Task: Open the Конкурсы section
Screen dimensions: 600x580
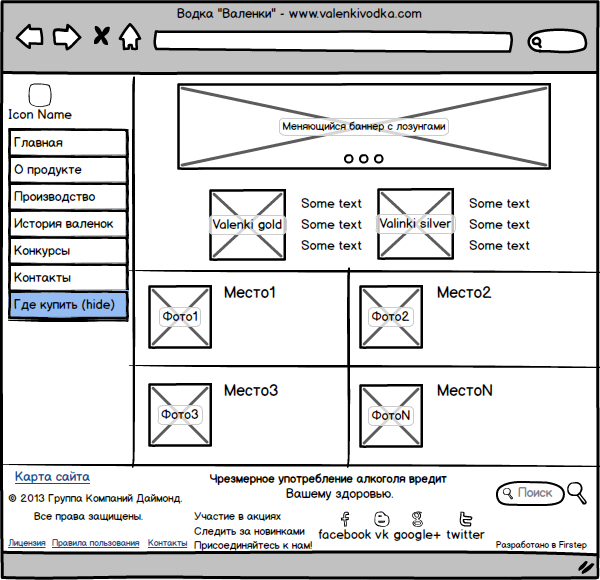Action: [x=68, y=251]
